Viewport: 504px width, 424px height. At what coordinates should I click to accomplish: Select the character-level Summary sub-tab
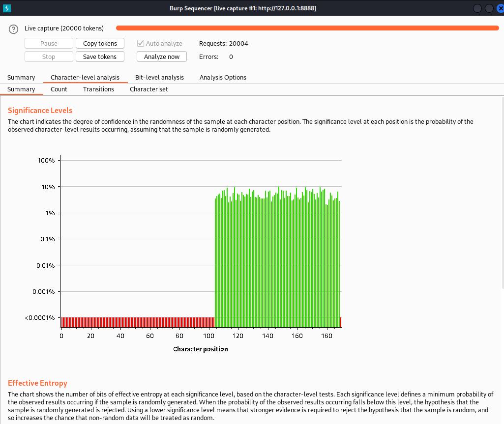[x=21, y=89]
